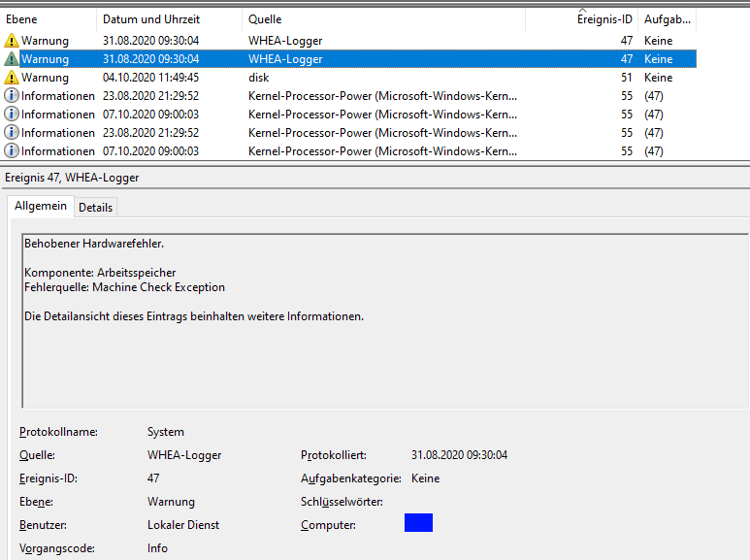Switch to the Details tab
This screenshot has width=750, height=560.
95,207
